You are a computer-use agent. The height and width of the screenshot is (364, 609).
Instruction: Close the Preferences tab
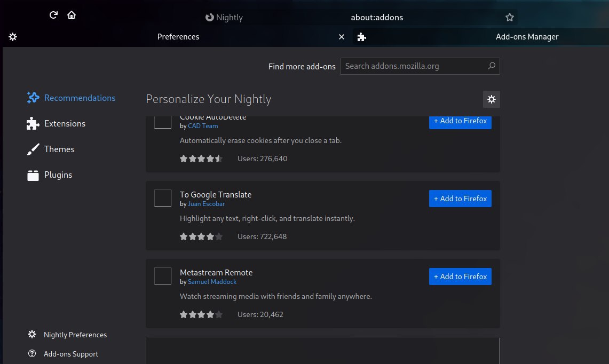[x=342, y=37]
